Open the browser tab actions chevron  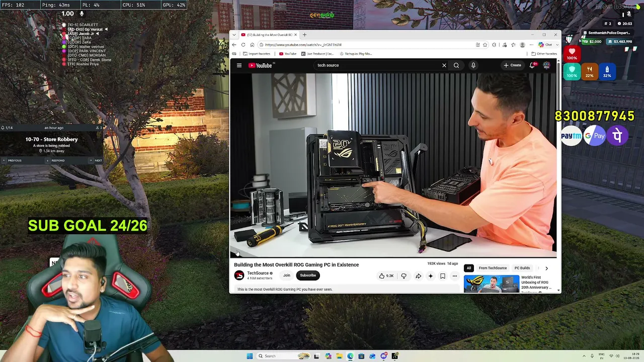point(234,35)
